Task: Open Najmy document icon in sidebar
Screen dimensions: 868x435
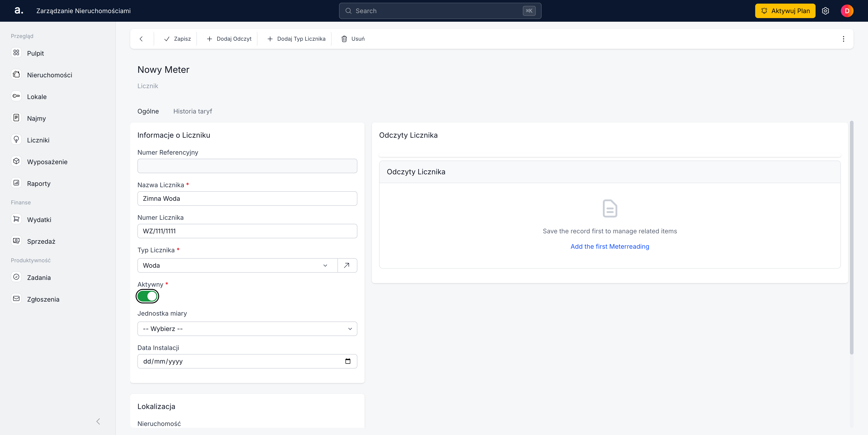Action: pyautogui.click(x=16, y=118)
